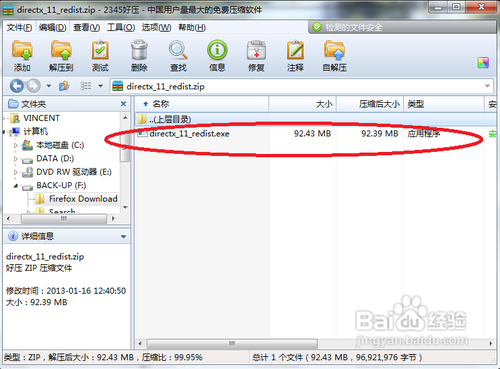The width and height of the screenshot is (500, 369).
Task: Expand the address path dropdown arrow
Action: (487, 86)
